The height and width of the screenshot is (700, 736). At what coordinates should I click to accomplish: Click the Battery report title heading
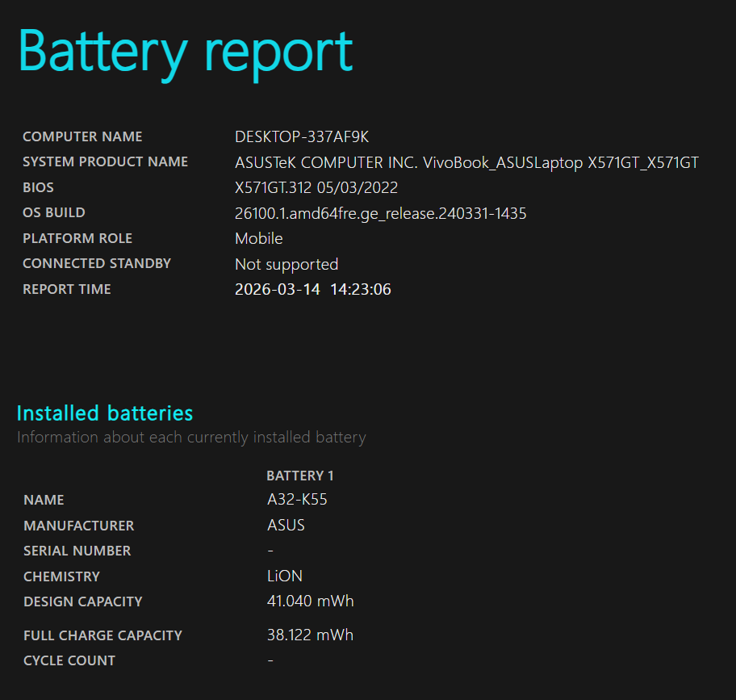(x=185, y=52)
